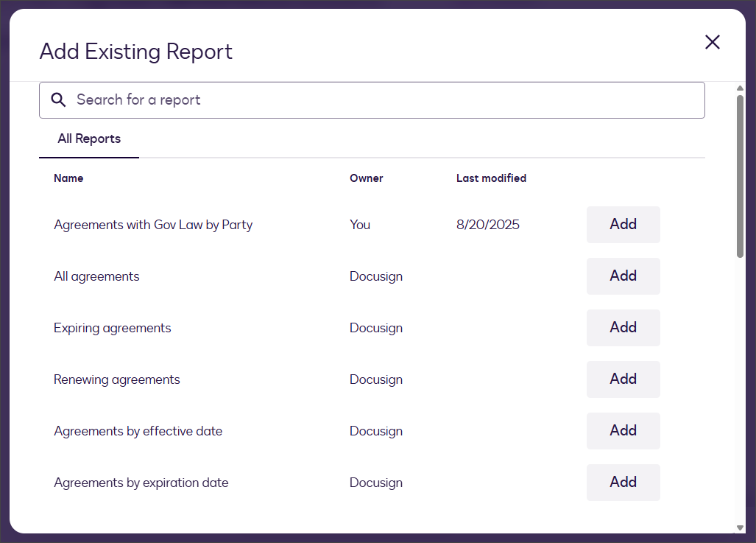Screen dimensions: 756x543
Task: Select the 'Agreements with Gov Law by Party' name
Action: [153, 225]
